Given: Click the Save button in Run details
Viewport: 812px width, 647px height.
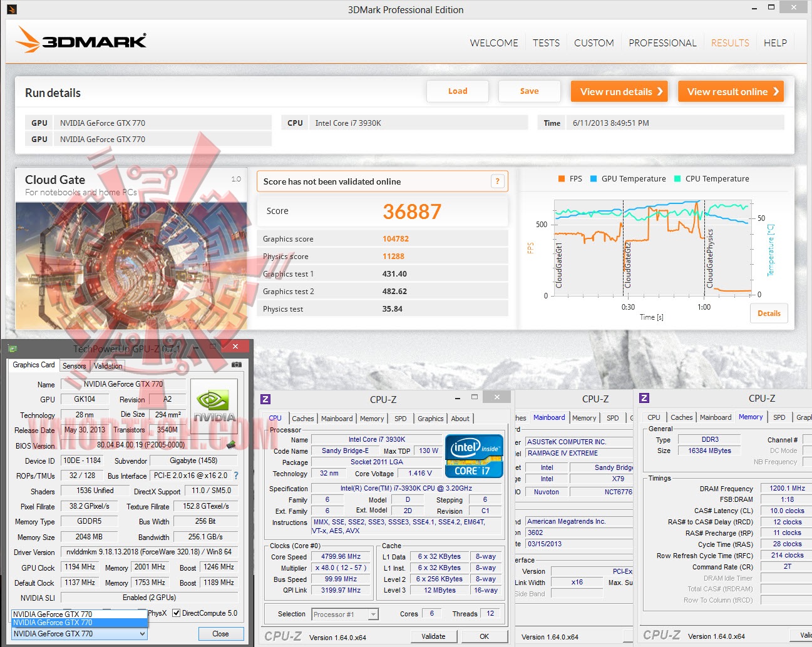Looking at the screenshot, I should coord(529,91).
